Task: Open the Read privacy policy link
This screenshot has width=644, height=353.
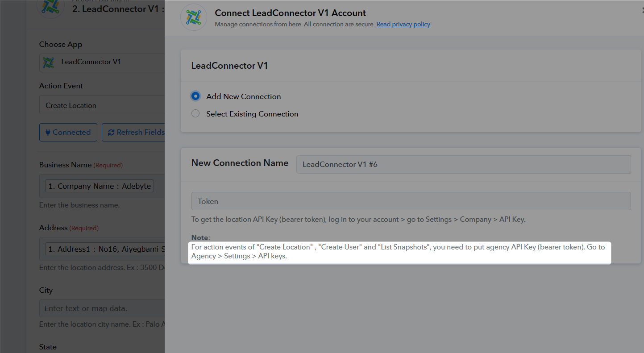Action: (x=403, y=24)
